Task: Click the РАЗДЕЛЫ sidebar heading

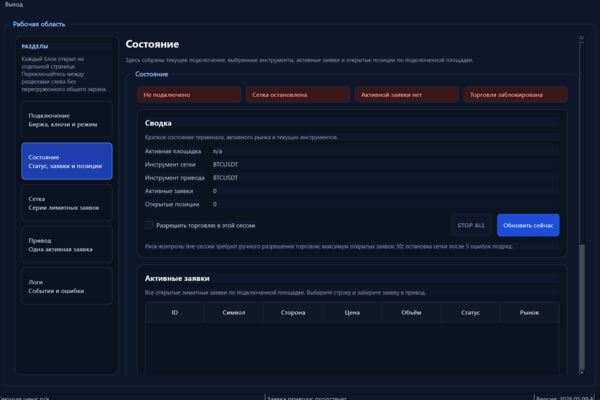Action: coord(35,46)
